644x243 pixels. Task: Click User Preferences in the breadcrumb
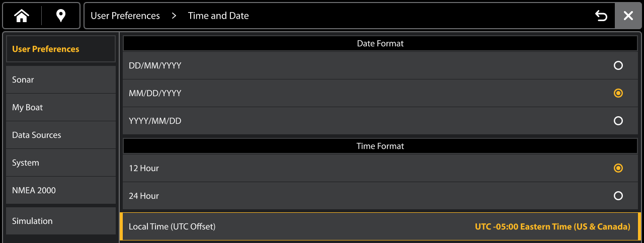coord(125,16)
